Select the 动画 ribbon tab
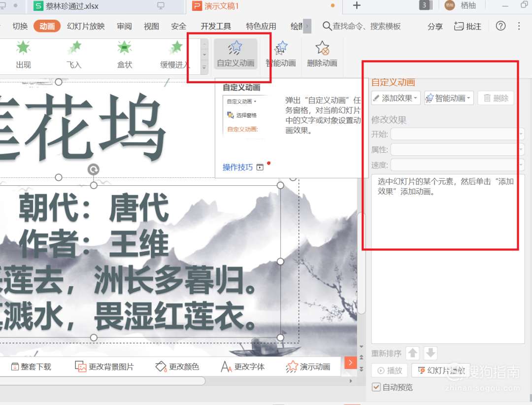This screenshot has height=405, width=532. 47,26
